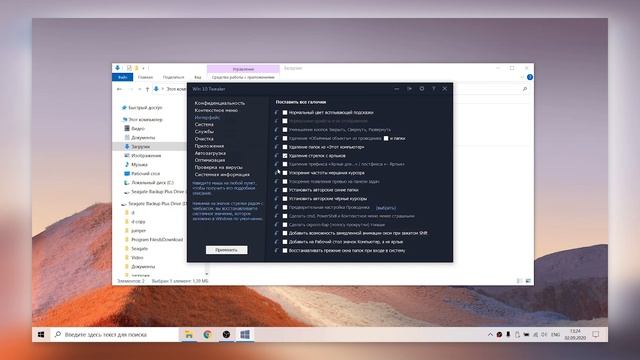Screen dimensions: 640x360
Task: Click the «Применить» button
Action: 227,250
